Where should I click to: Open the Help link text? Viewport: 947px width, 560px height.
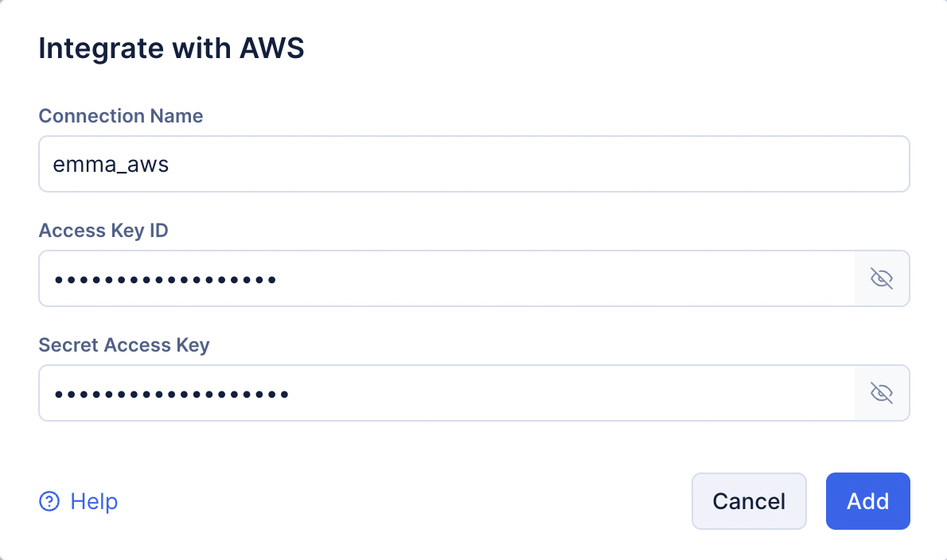(x=94, y=501)
